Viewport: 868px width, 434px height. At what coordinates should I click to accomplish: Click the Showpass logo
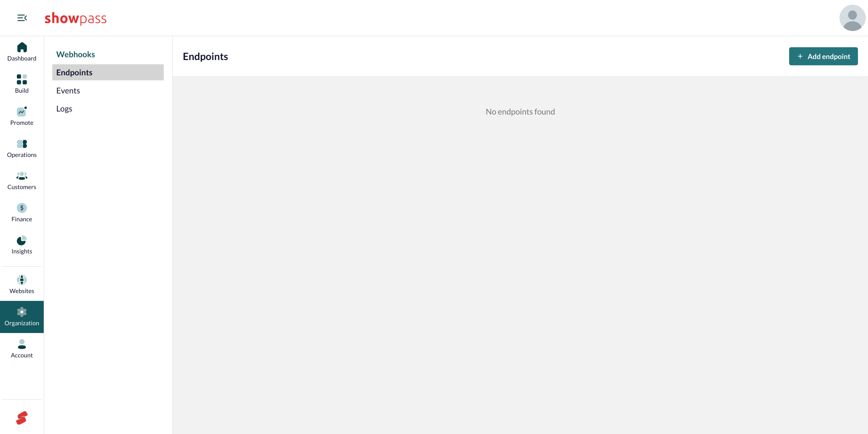(76, 18)
